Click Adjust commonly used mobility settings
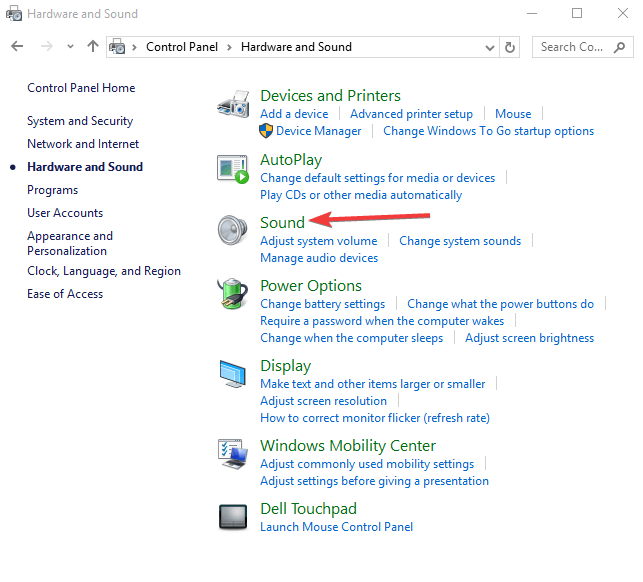The width and height of the screenshot is (643, 582). coord(367,464)
